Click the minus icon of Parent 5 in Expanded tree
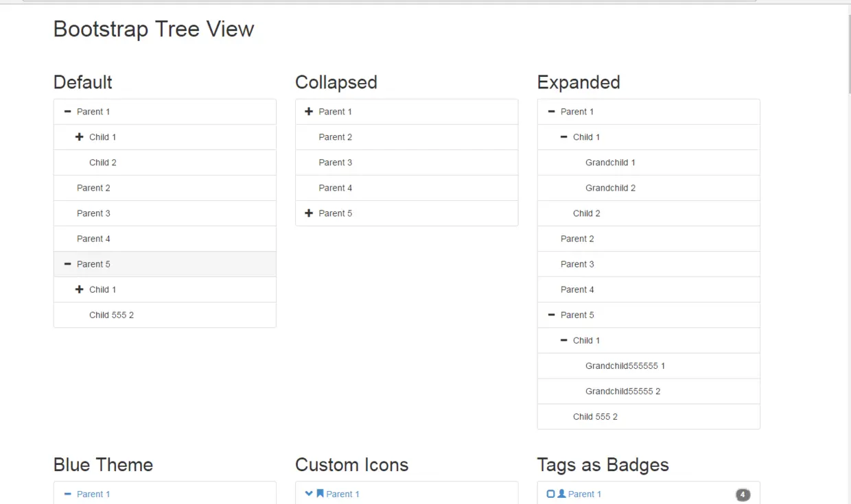The width and height of the screenshot is (851, 504). tap(551, 315)
